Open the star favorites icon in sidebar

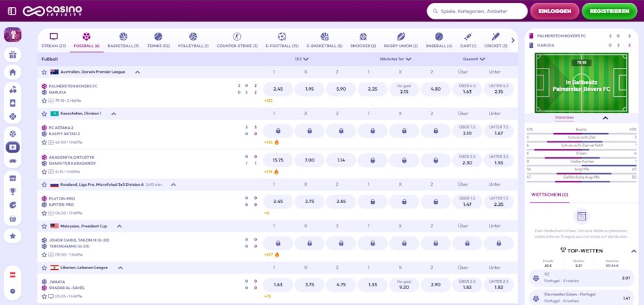(x=12, y=236)
